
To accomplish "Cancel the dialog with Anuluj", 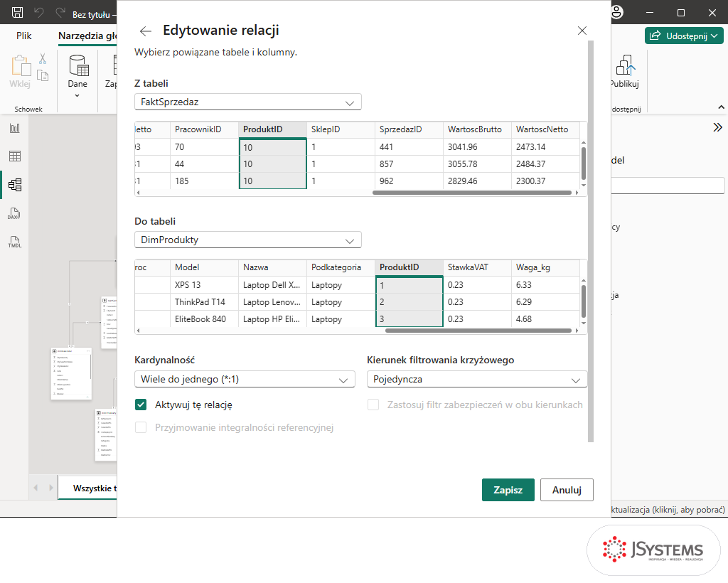I will tap(567, 490).
